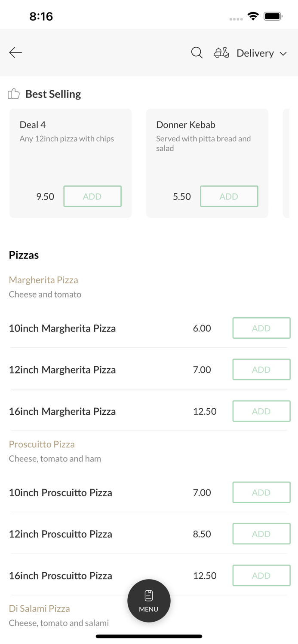Open search with the magnifier icon
298x644 pixels.
click(197, 52)
